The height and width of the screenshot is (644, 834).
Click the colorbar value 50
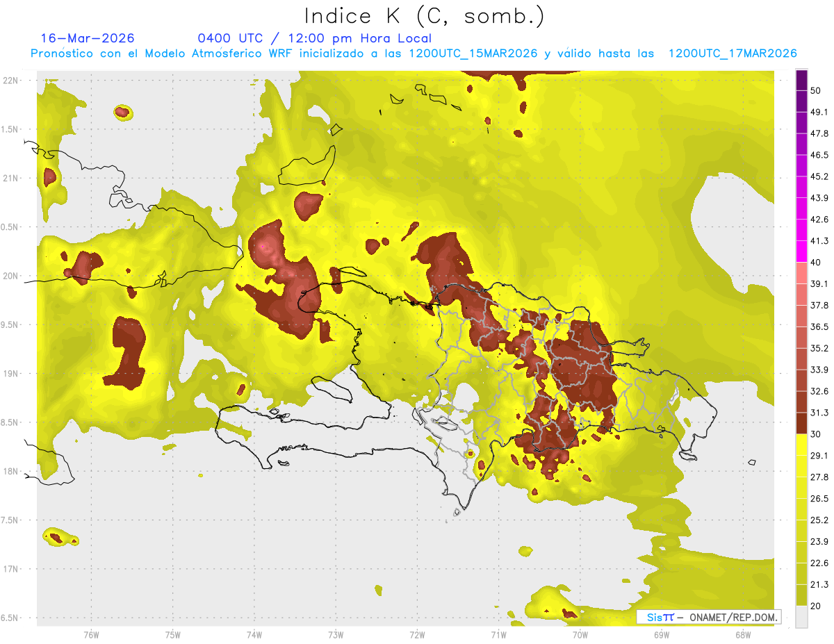(x=817, y=90)
